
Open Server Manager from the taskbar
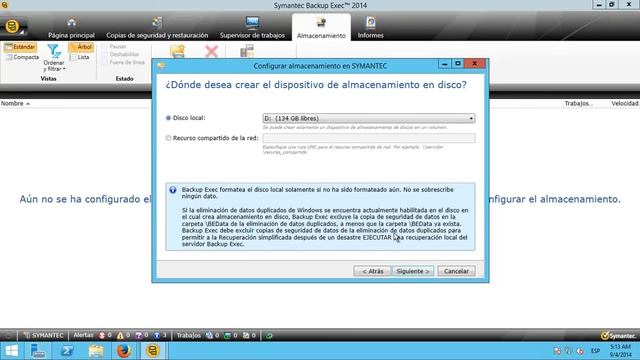[x=38, y=351]
